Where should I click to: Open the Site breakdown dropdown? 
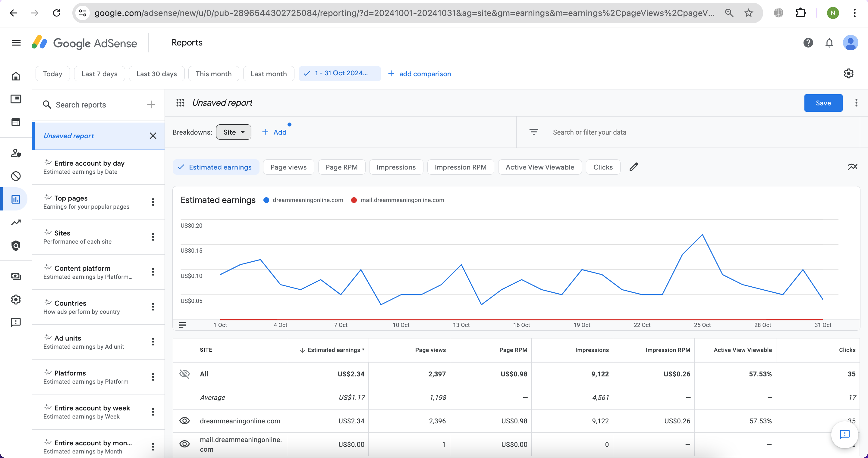coord(234,132)
